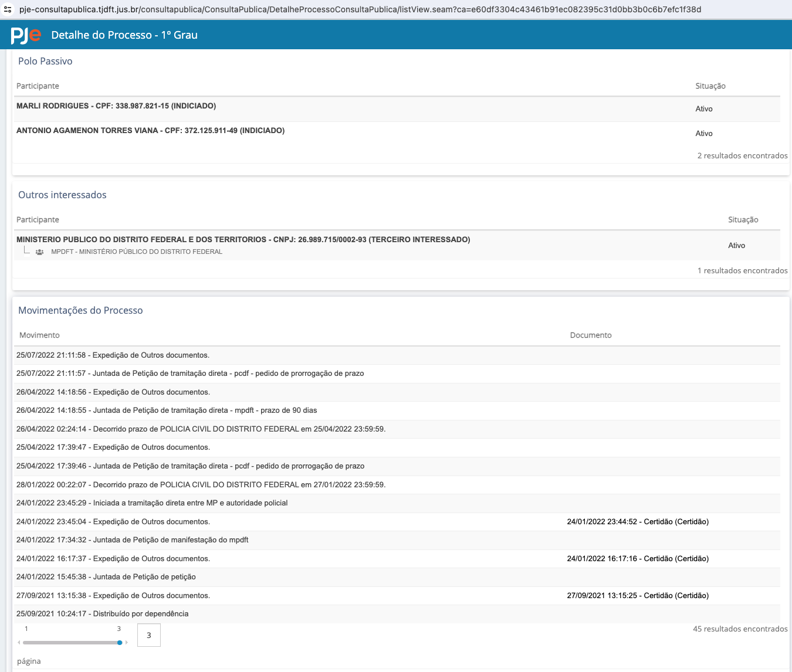Image resolution: width=792 pixels, height=672 pixels.
Task: Click the slider's right arrow for next page
Action: (x=127, y=643)
